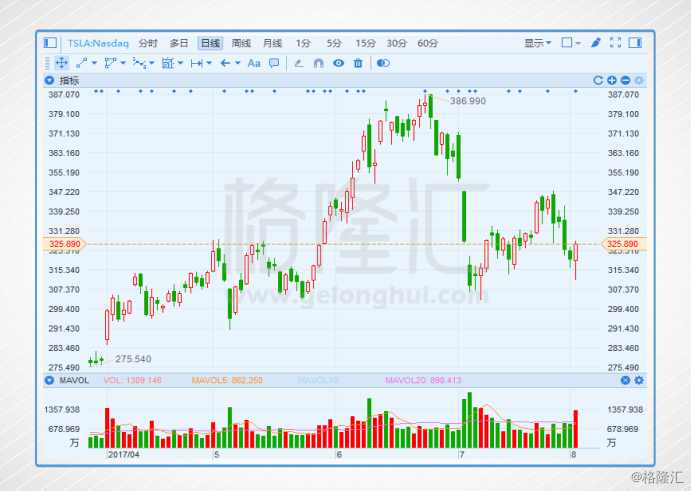The height and width of the screenshot is (491, 691).
Task: Refresh the indicator panel
Action: 599,80
